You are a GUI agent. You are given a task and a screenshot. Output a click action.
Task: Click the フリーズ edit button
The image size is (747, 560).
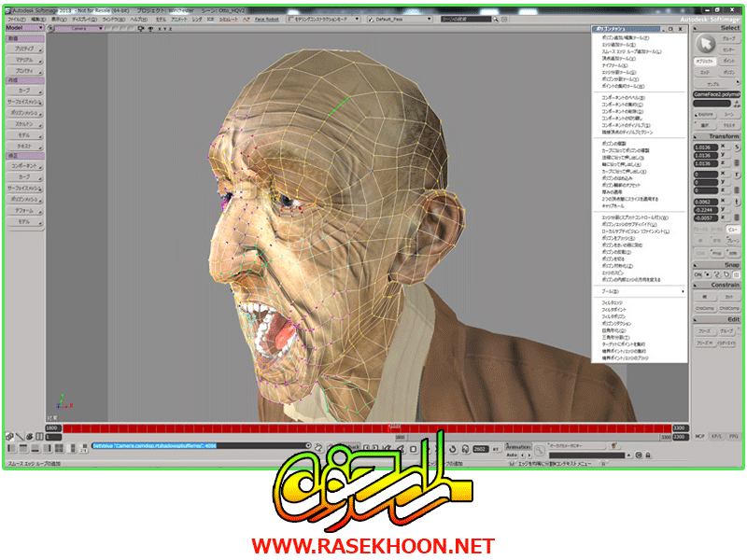click(705, 331)
